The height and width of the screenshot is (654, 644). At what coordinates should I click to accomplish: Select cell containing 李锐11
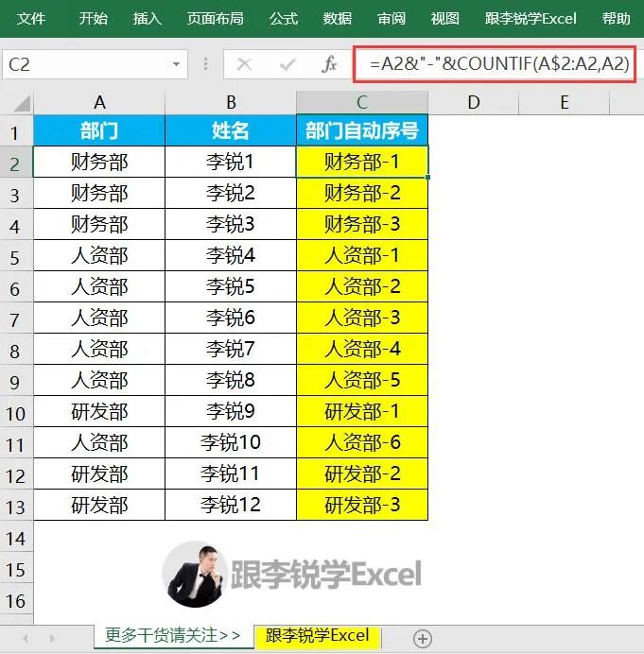point(231,473)
